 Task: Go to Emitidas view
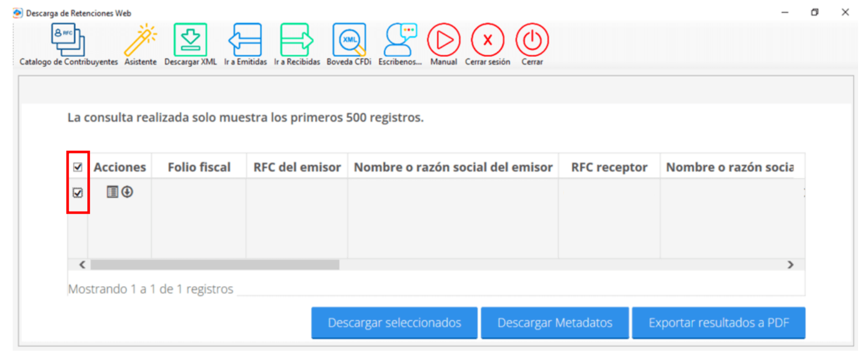[x=245, y=44]
